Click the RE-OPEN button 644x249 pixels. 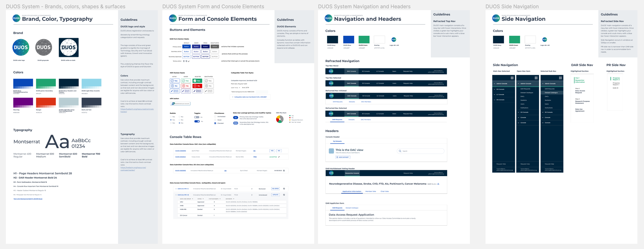275,189
